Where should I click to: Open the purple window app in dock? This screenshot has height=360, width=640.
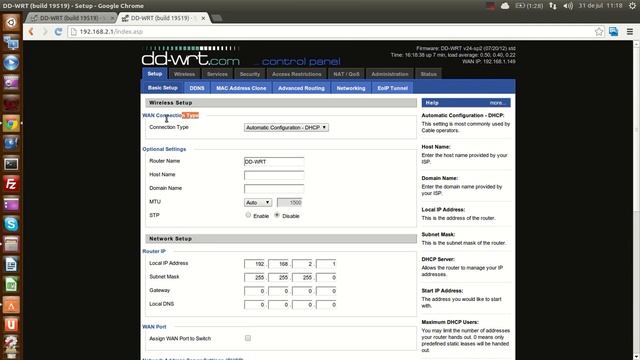(11, 204)
